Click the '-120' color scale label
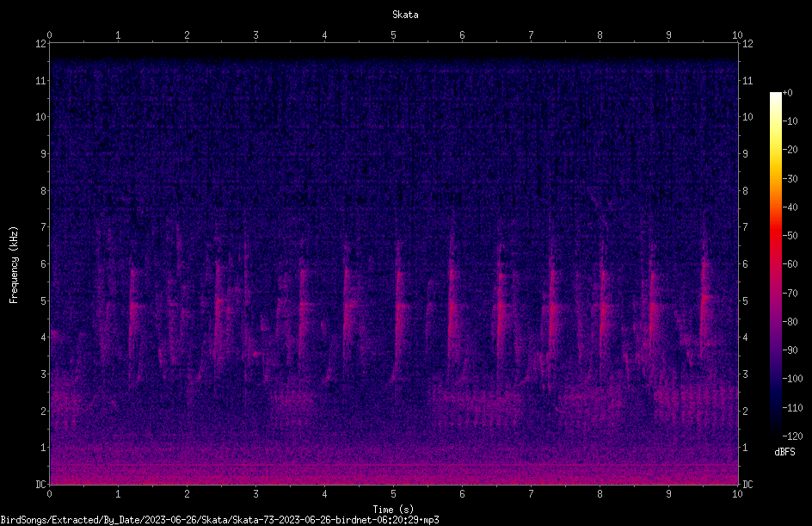The width and height of the screenshot is (812, 526). [793, 436]
